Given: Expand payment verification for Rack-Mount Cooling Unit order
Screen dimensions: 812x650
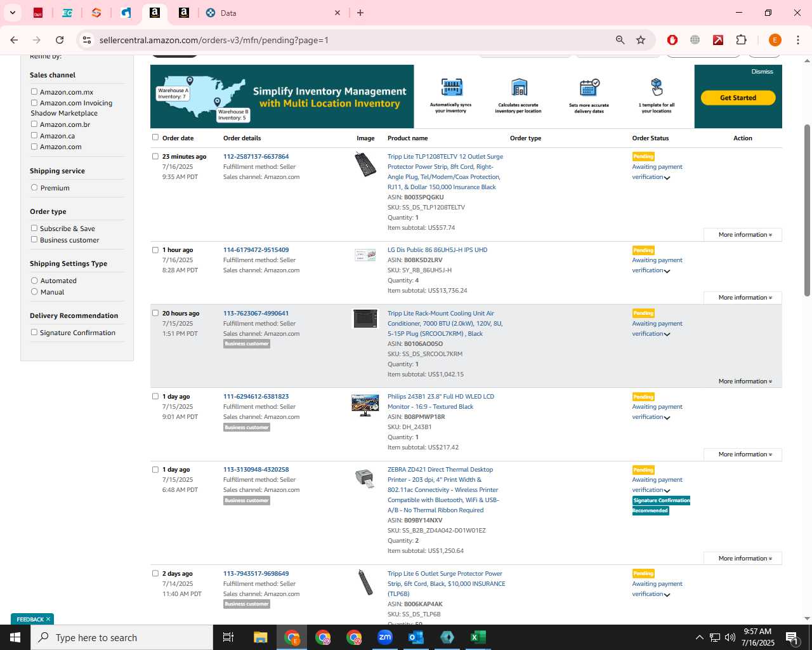Looking at the screenshot, I should point(667,335).
